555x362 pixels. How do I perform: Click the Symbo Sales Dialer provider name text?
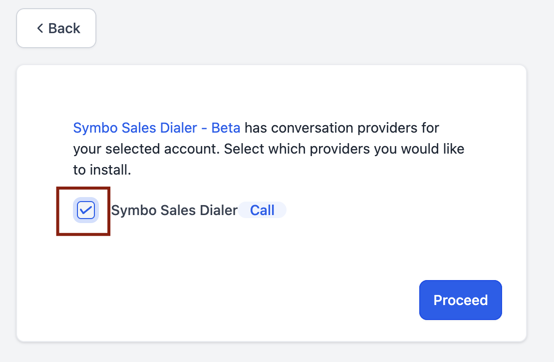[x=174, y=210]
